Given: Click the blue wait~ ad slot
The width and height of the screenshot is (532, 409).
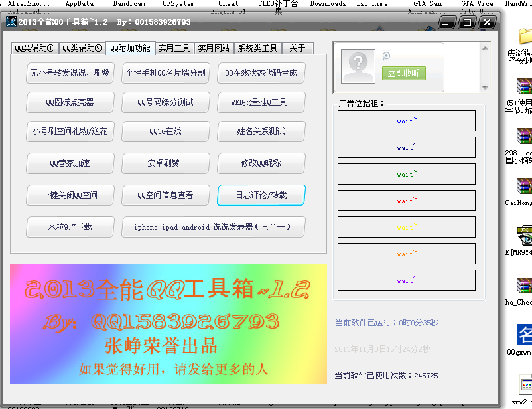Looking at the screenshot, I should 407,121.
